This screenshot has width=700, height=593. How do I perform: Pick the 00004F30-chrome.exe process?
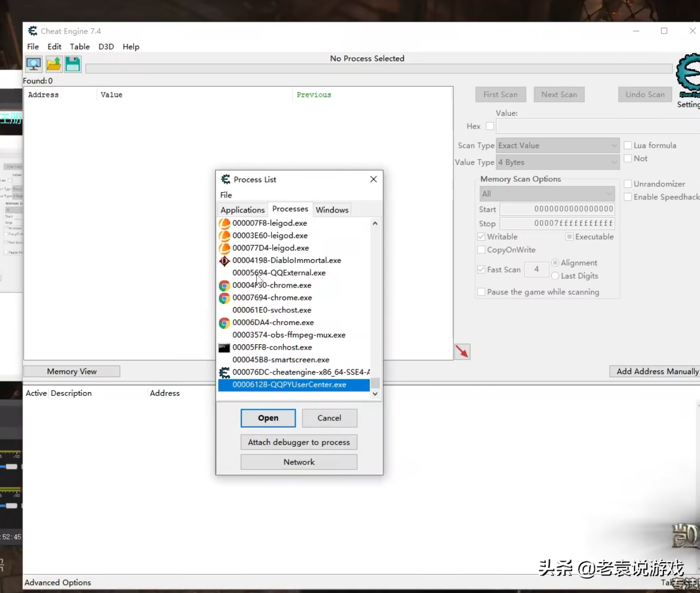[x=272, y=285]
